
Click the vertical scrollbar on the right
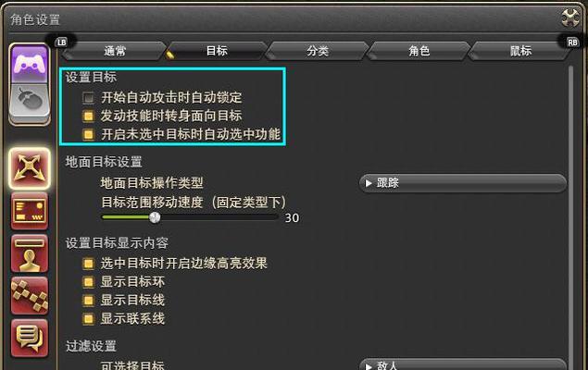570,217
